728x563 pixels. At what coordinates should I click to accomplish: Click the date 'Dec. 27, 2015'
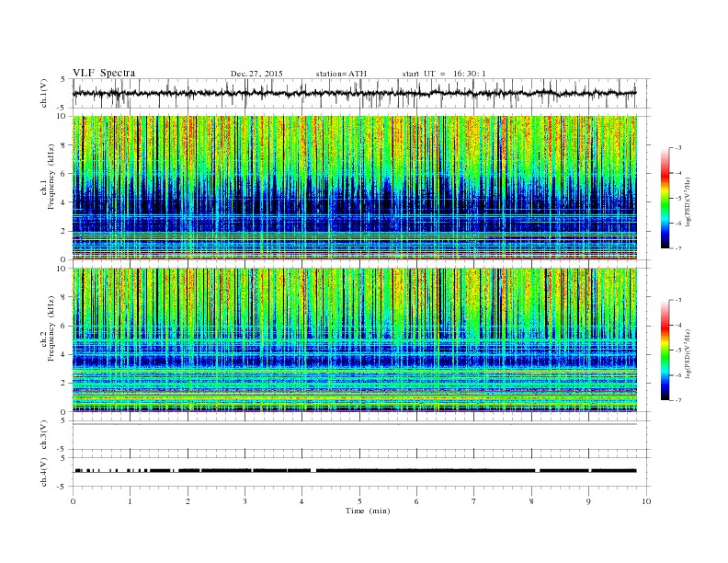pos(256,74)
